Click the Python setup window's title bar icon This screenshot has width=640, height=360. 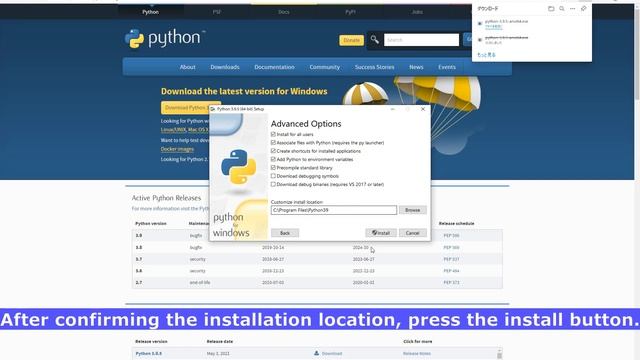point(213,109)
